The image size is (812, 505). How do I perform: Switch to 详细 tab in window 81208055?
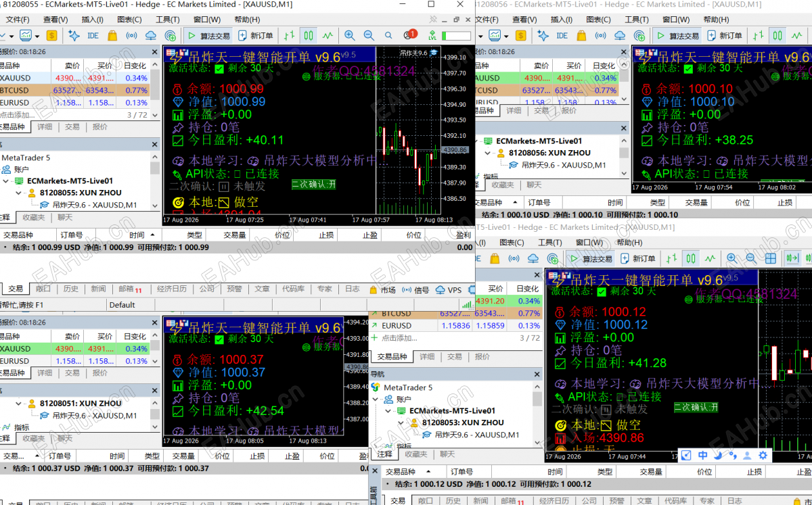tap(45, 126)
